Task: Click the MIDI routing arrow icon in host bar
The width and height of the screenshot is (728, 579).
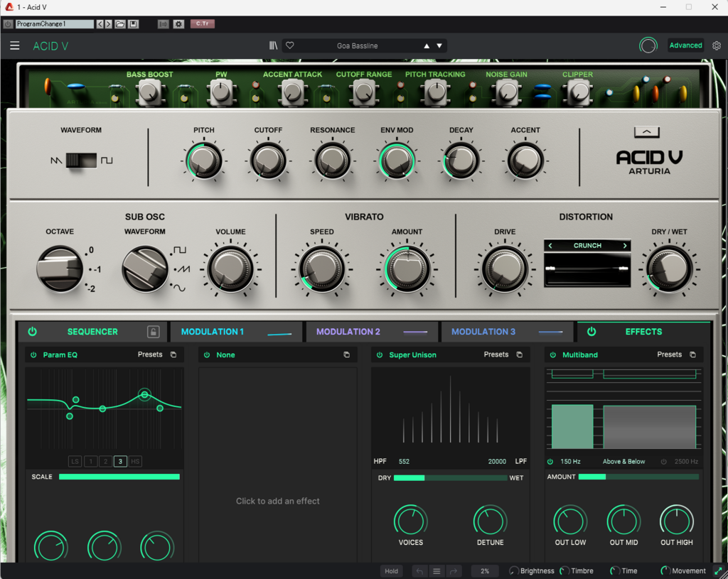Action: click(x=163, y=23)
